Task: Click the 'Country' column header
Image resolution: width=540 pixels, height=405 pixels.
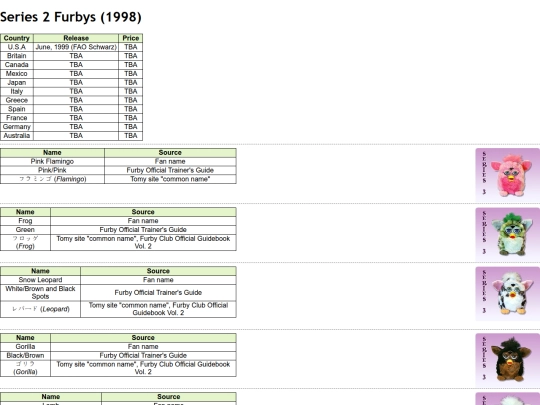Action: pyautogui.click(x=17, y=38)
